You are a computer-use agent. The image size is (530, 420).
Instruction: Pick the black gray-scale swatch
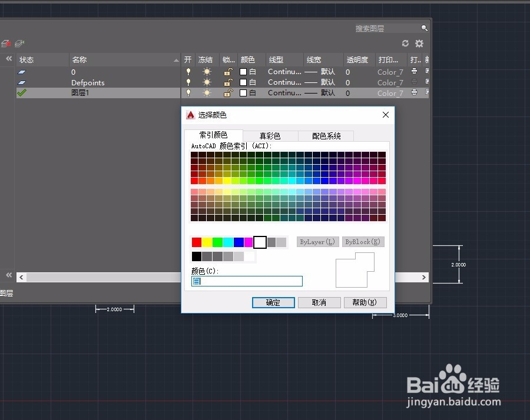click(196, 256)
